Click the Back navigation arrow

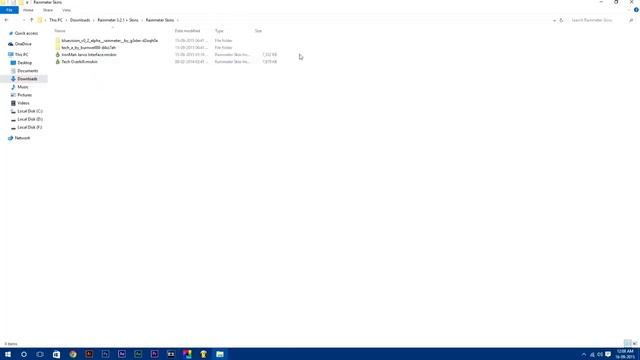(x=6, y=20)
